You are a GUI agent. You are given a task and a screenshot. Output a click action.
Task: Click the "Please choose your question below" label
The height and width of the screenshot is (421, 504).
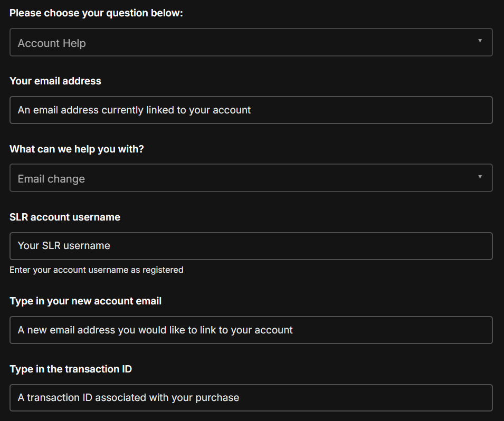point(96,13)
